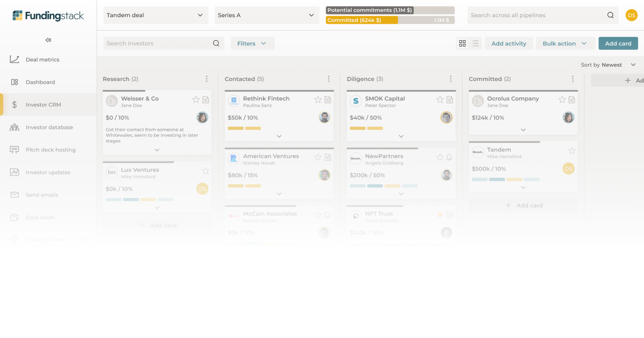Switch to list view layout
644x338 pixels.
[475, 43]
